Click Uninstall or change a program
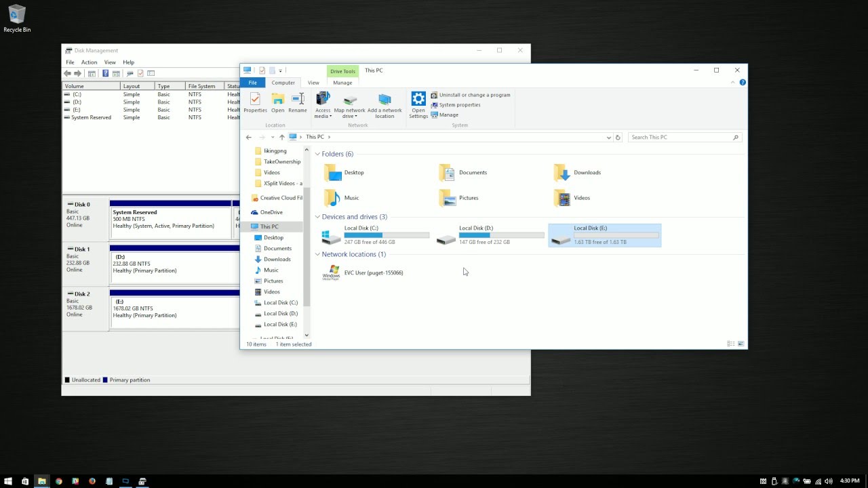Viewport: 868px width, 488px height. click(471, 95)
